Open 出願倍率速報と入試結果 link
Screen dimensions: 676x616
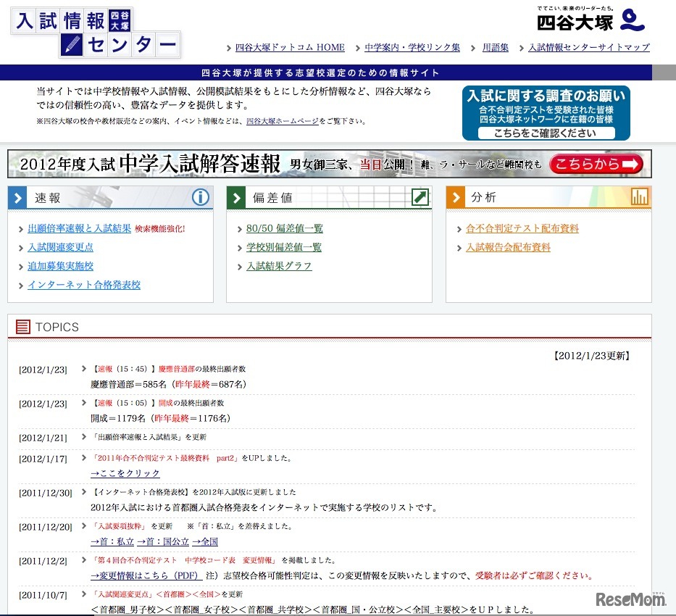[x=80, y=228]
